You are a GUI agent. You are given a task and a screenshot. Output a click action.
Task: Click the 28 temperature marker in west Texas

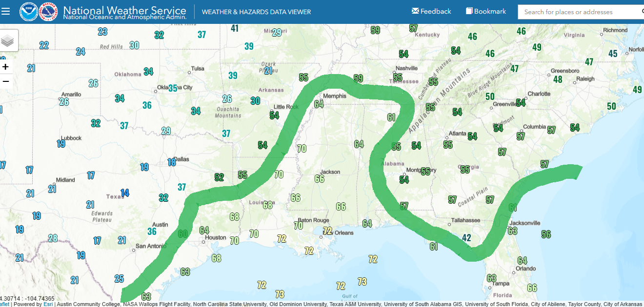53,238
